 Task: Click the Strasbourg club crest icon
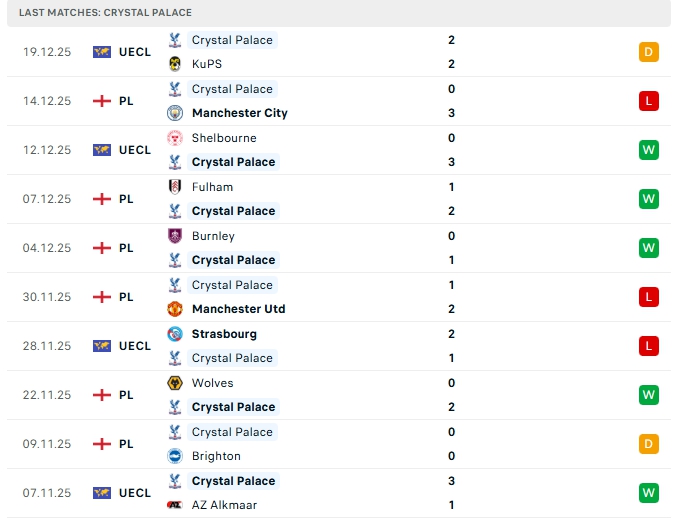(x=175, y=334)
